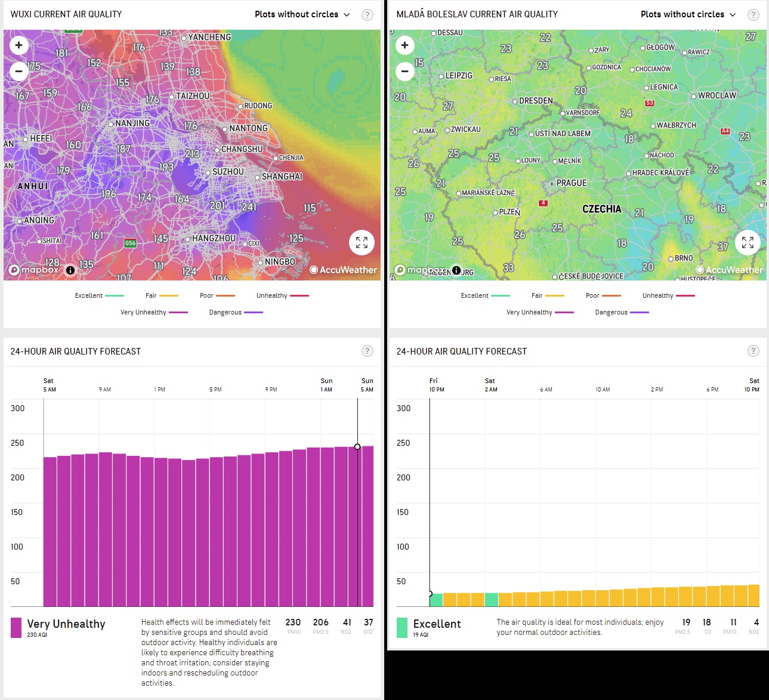Zoom in on the Wuxi map
The height and width of the screenshot is (700, 769).
(x=19, y=45)
